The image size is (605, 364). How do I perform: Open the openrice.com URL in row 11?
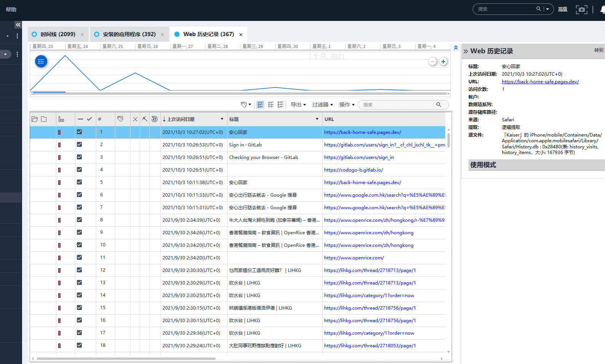tap(354, 258)
